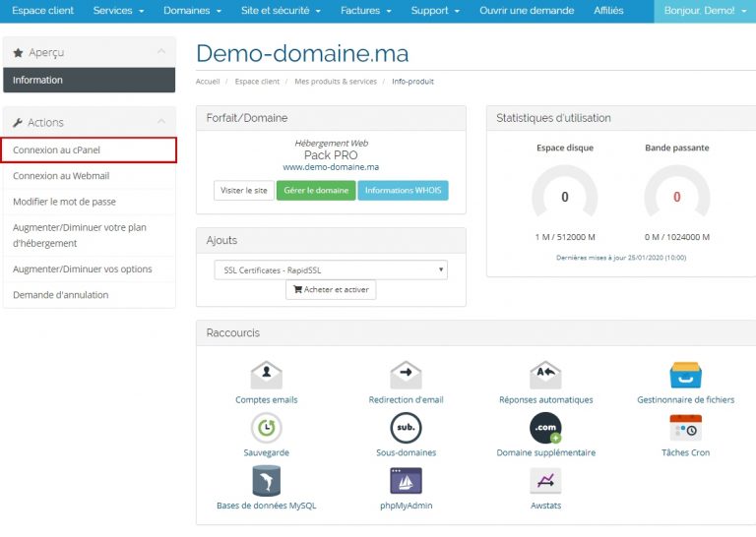
Task: Open the Services dropdown menu
Action: 118,11
